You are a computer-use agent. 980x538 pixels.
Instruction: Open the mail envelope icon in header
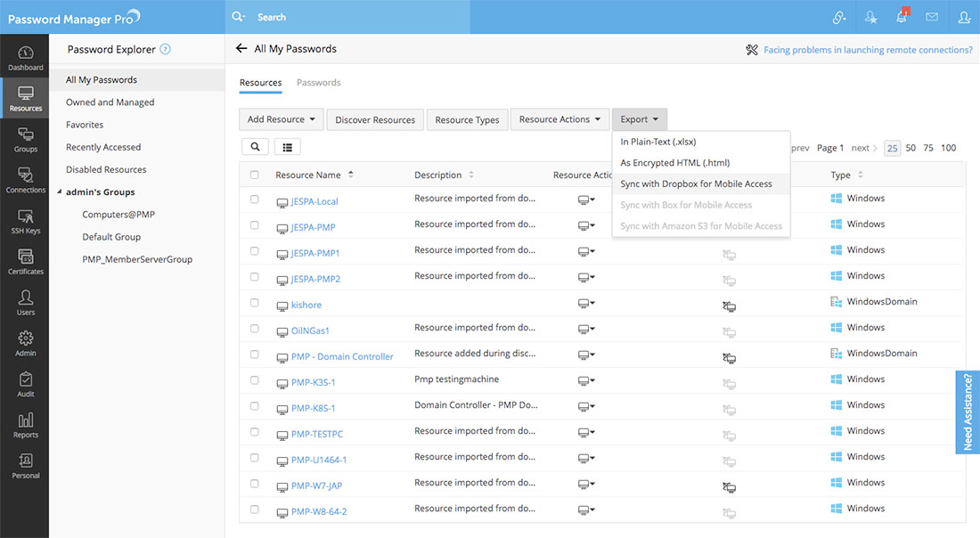[x=932, y=17]
